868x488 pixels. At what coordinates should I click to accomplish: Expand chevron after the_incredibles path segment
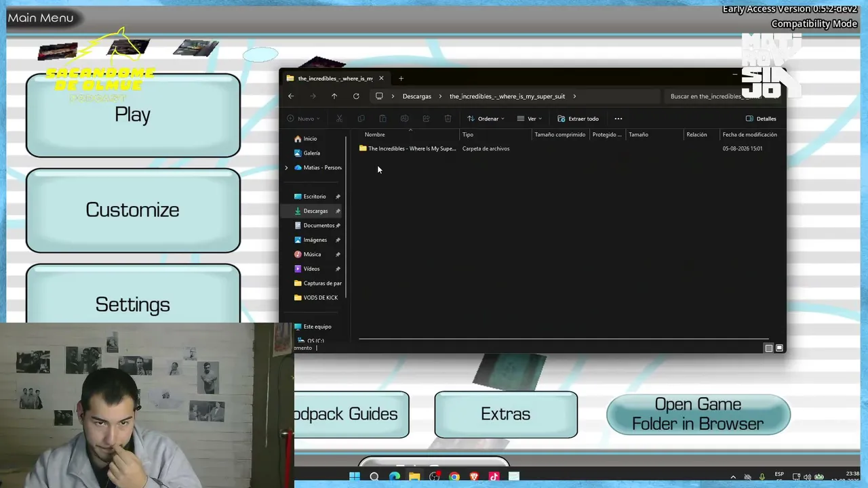pos(574,96)
